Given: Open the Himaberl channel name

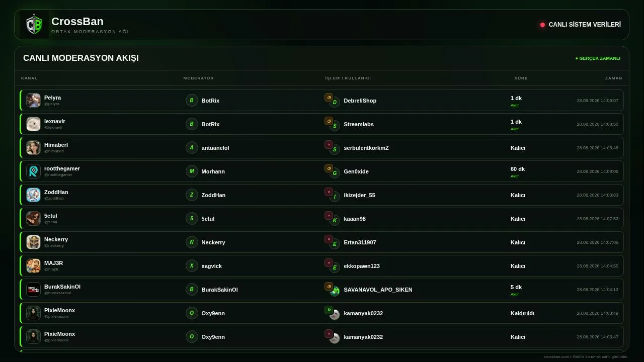Looking at the screenshot, I should (56, 145).
